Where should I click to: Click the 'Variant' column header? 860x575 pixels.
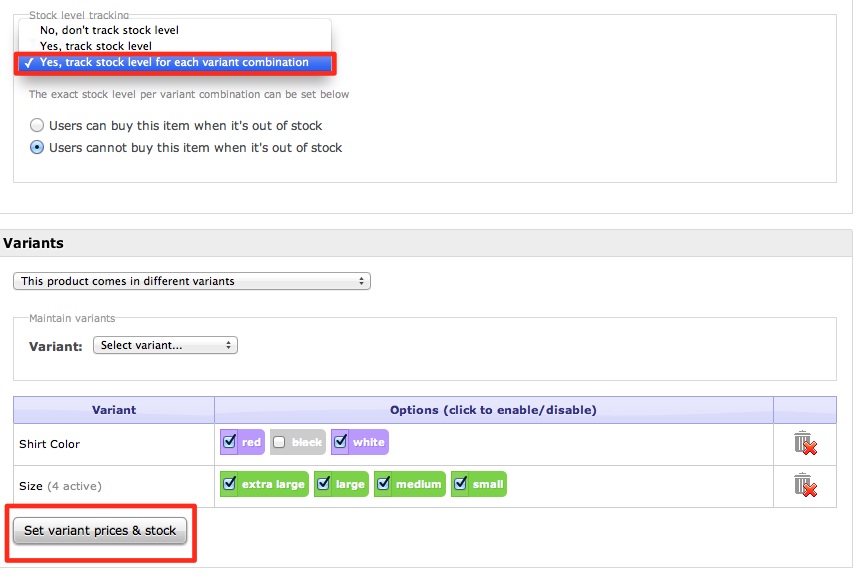pyautogui.click(x=114, y=410)
